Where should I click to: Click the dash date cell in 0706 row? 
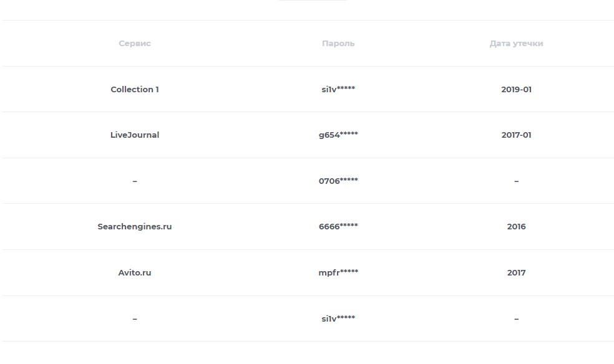point(516,181)
